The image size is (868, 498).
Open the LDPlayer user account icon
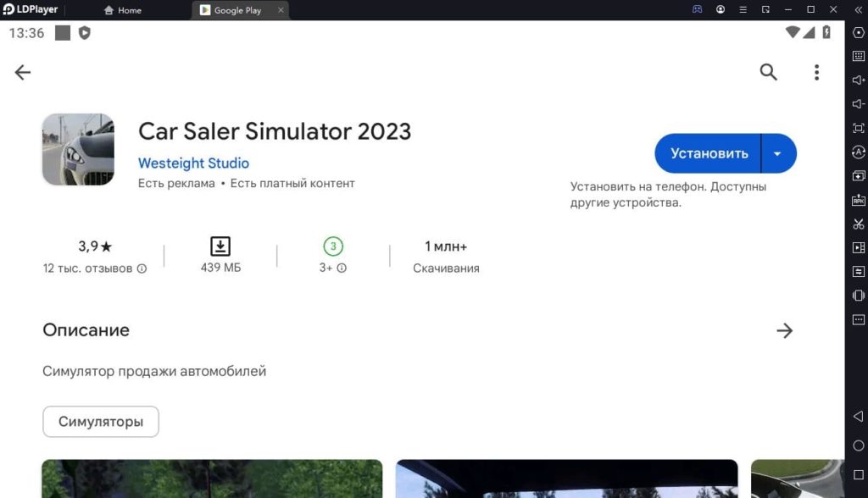pos(721,9)
